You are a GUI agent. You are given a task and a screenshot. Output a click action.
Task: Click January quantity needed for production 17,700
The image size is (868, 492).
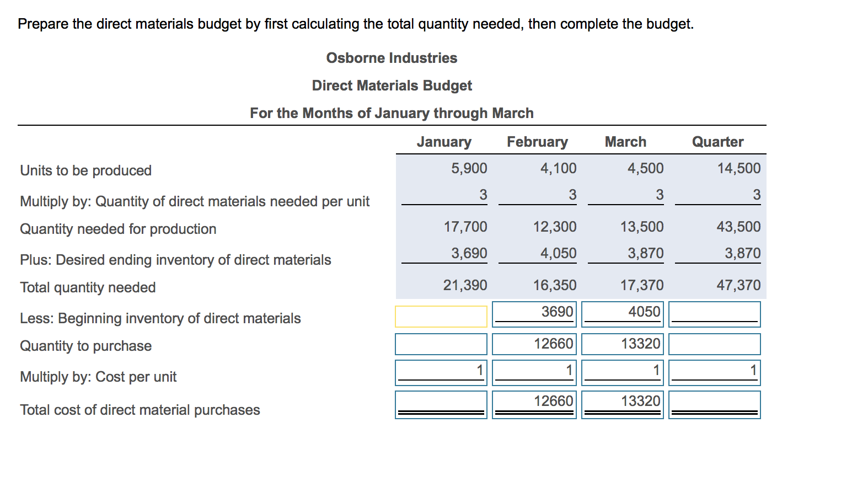tap(465, 227)
